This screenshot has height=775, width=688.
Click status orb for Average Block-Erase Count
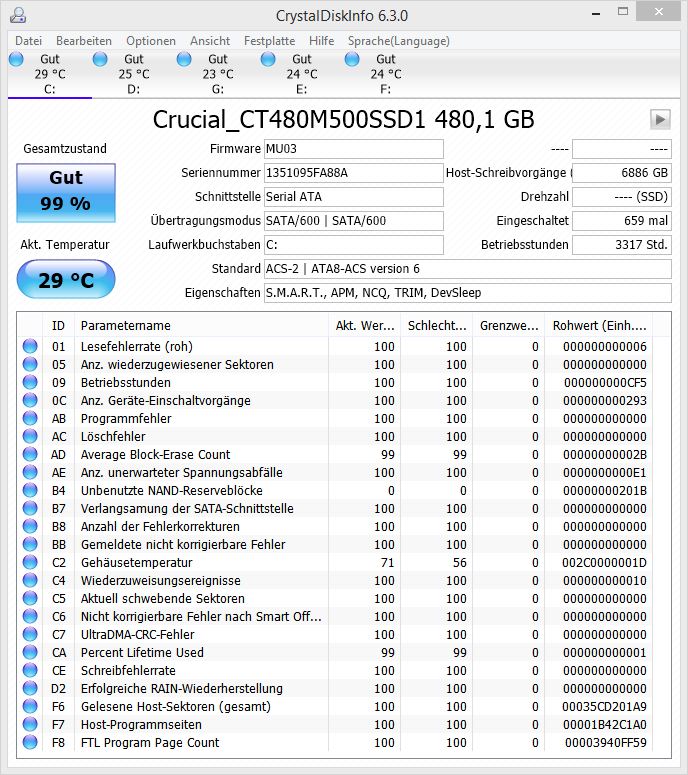[x=30, y=454]
